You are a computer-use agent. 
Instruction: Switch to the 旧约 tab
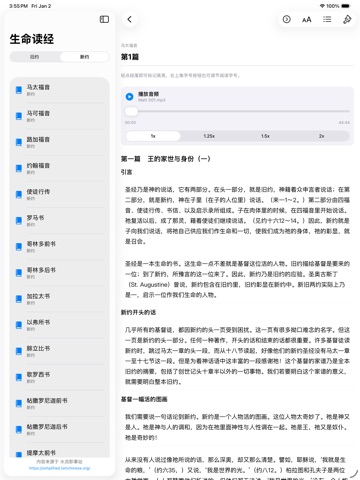35,57
